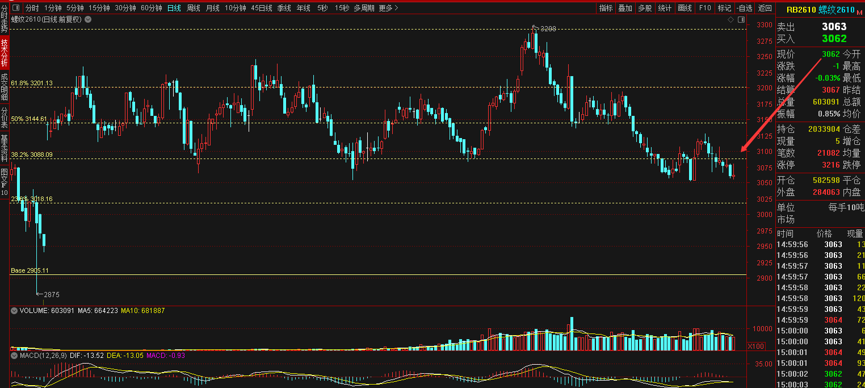Click the 返回 back button

(x=764, y=8)
